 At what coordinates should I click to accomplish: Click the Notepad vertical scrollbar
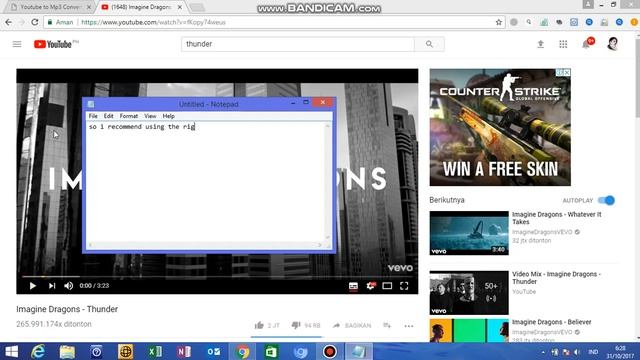click(x=327, y=182)
